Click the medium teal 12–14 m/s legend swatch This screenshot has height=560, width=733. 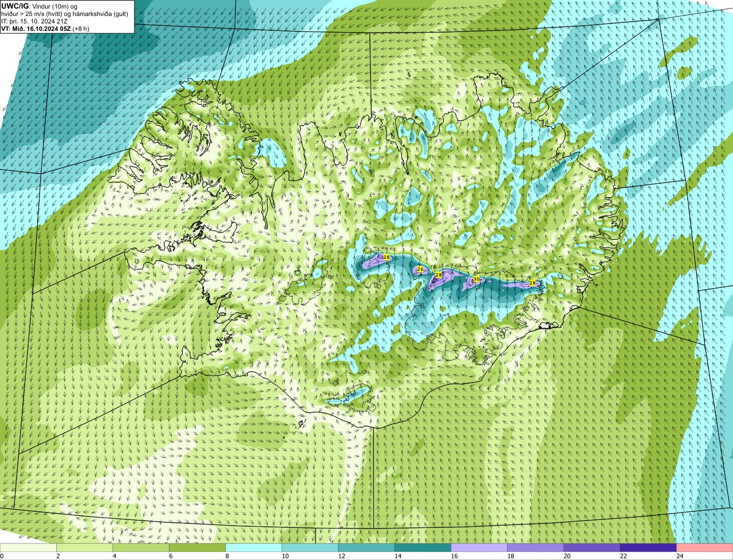click(x=367, y=547)
